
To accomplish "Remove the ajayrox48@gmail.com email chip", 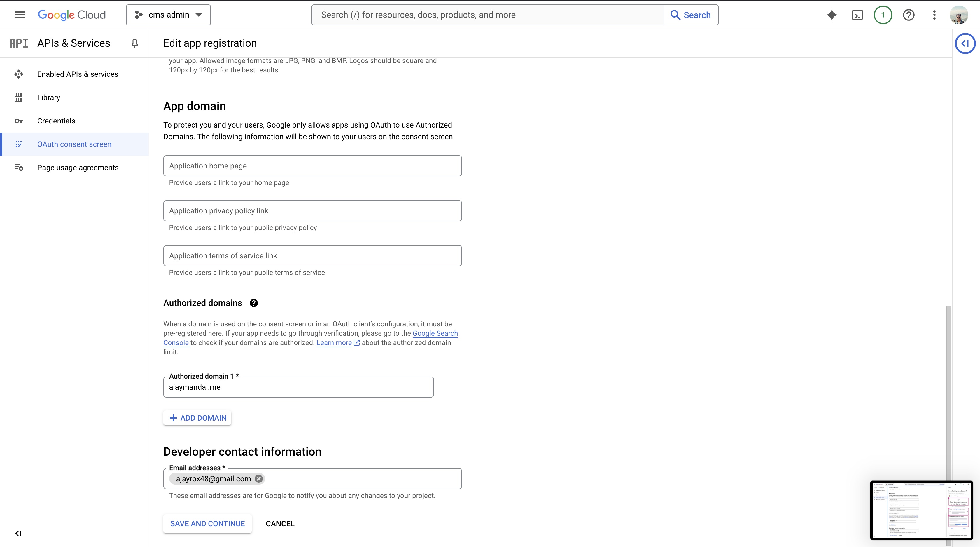I will 258,478.
